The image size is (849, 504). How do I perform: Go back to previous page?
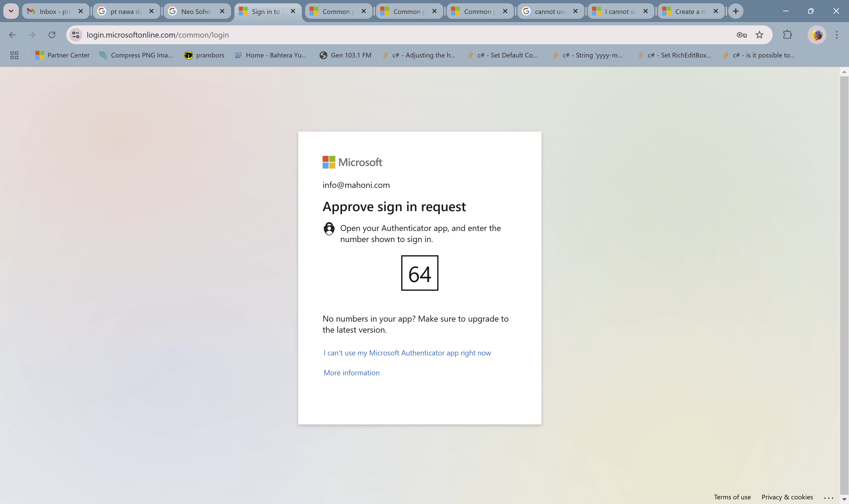(x=12, y=35)
